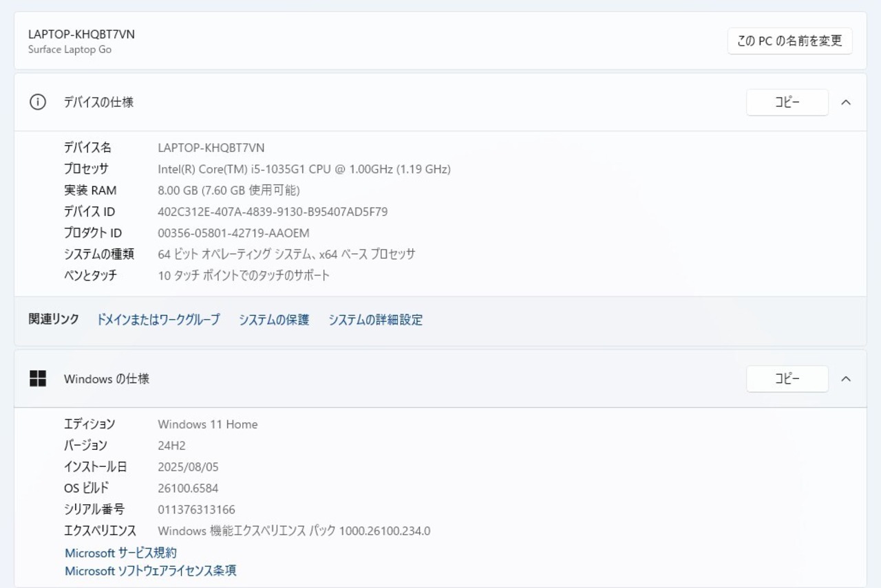This screenshot has height=588, width=881.
Task: Click the プロセッサ row label
Action: point(86,168)
